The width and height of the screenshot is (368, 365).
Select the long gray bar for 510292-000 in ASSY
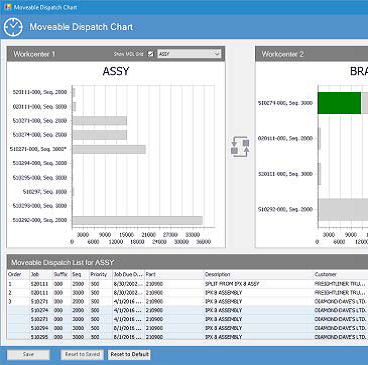[x=138, y=220]
